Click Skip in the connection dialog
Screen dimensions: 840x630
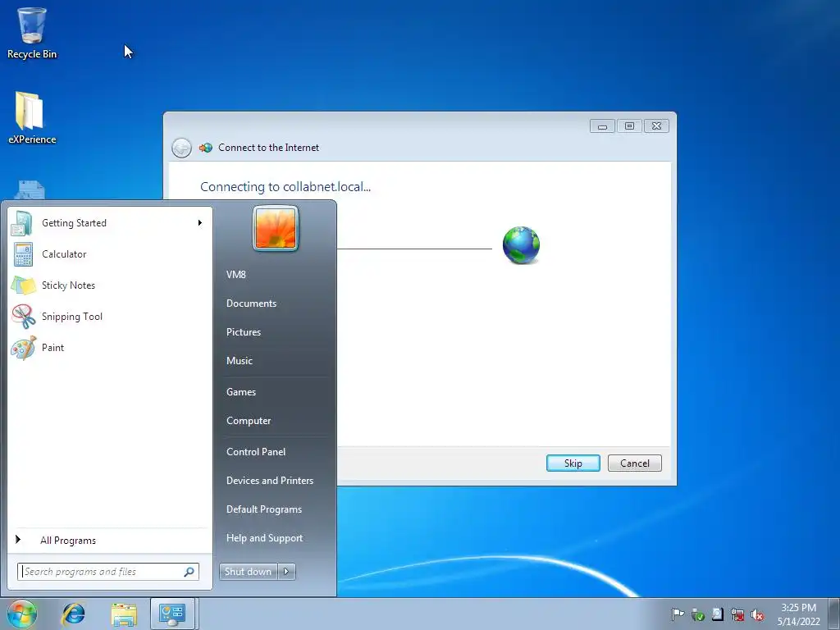pos(573,463)
